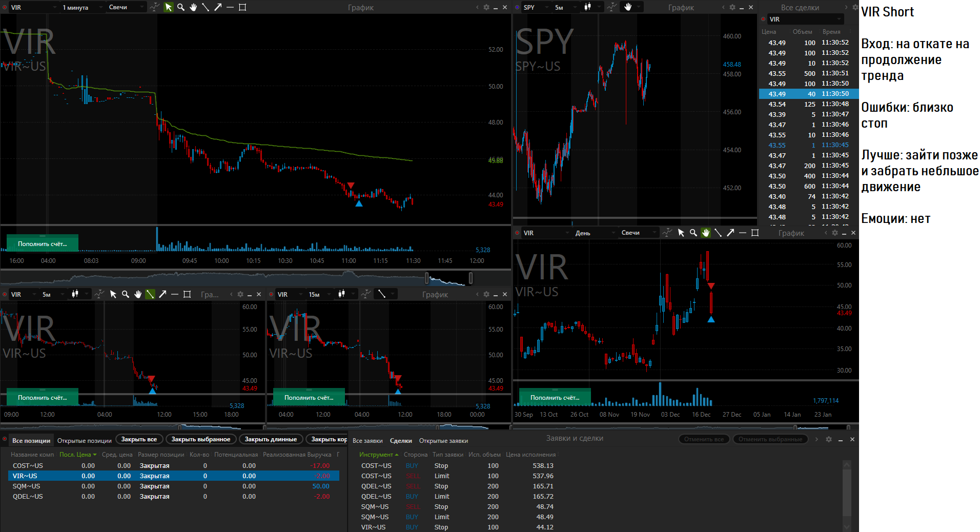This screenshot has width=980, height=532.
Task: Switch to the 'Открытые заявки' tab in orders panel
Action: coord(443,440)
